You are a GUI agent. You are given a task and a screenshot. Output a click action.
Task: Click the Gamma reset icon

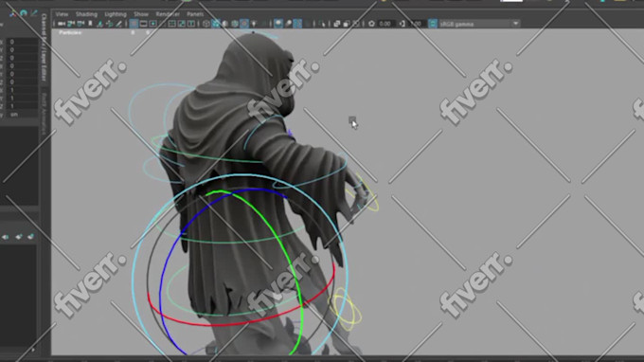(402, 24)
